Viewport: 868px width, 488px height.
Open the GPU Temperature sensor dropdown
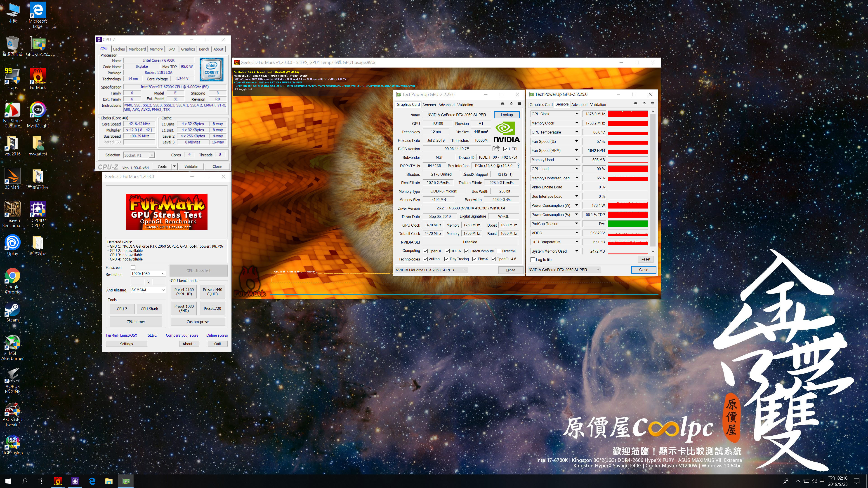point(577,132)
